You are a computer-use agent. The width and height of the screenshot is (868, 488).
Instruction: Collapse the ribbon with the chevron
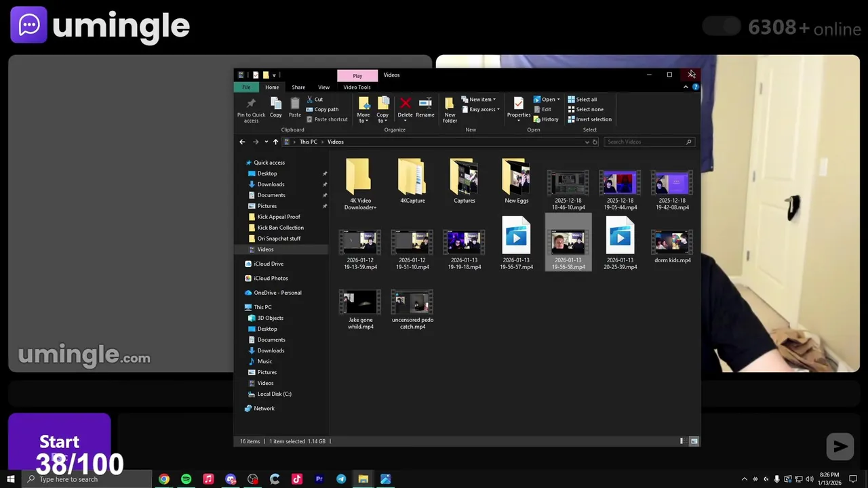tap(686, 87)
